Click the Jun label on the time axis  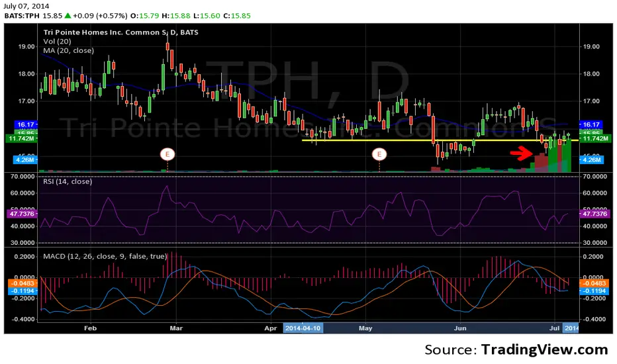(x=460, y=328)
